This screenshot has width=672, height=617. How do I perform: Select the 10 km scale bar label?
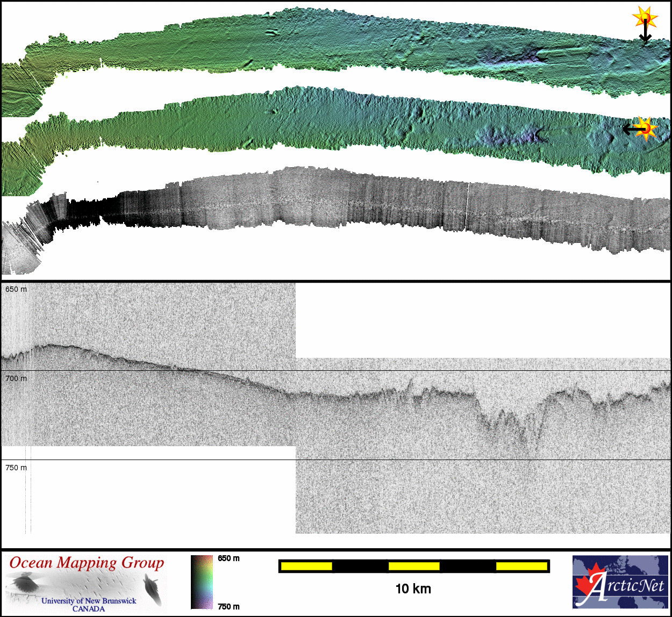(413, 589)
